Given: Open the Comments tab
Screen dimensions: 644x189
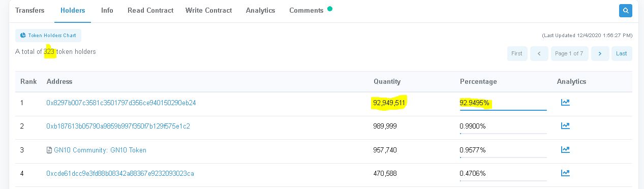Looking at the screenshot, I should 306,10.
